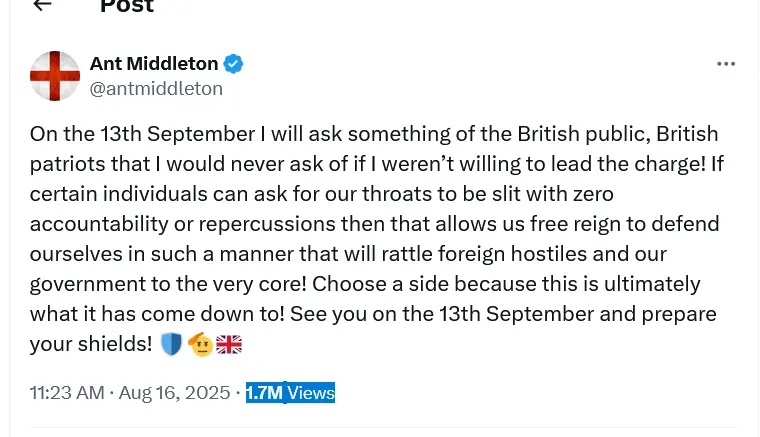This screenshot has height=437, width=760.
Task: Click the blue verified badge
Action: (x=233, y=64)
